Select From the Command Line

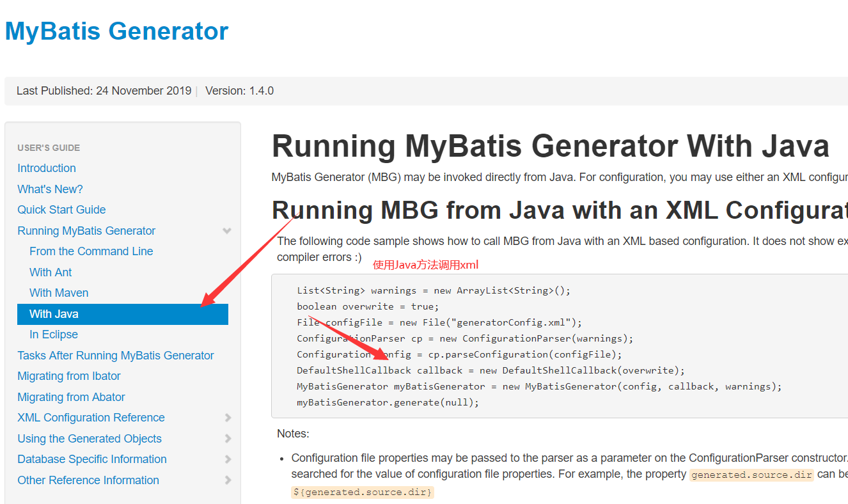pyautogui.click(x=91, y=251)
